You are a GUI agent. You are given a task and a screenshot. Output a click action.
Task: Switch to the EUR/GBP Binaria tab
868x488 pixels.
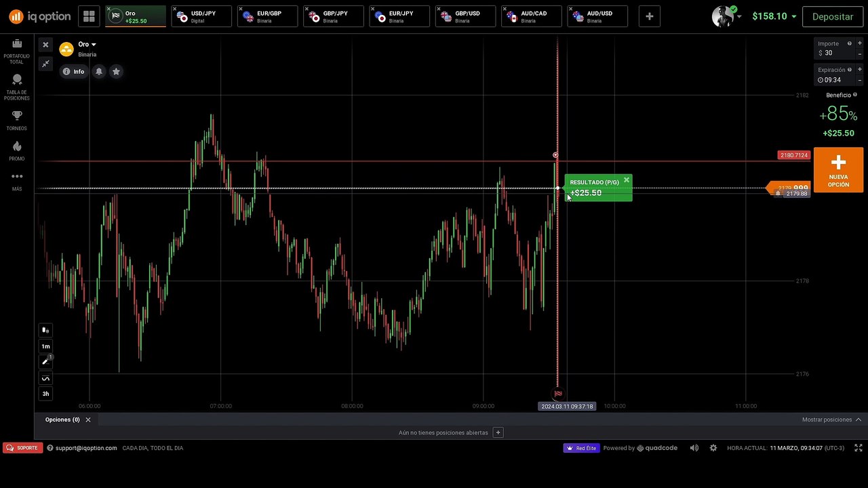pyautogui.click(x=268, y=16)
